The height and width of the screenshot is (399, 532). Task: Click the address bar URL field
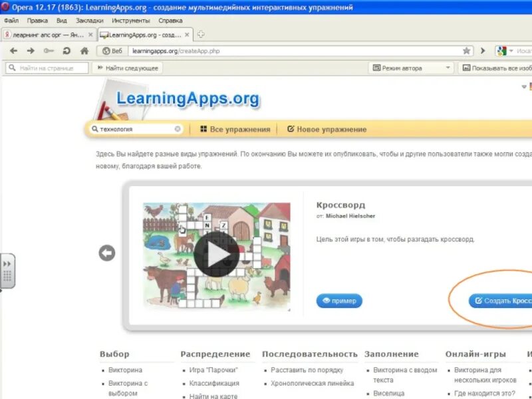click(x=295, y=51)
